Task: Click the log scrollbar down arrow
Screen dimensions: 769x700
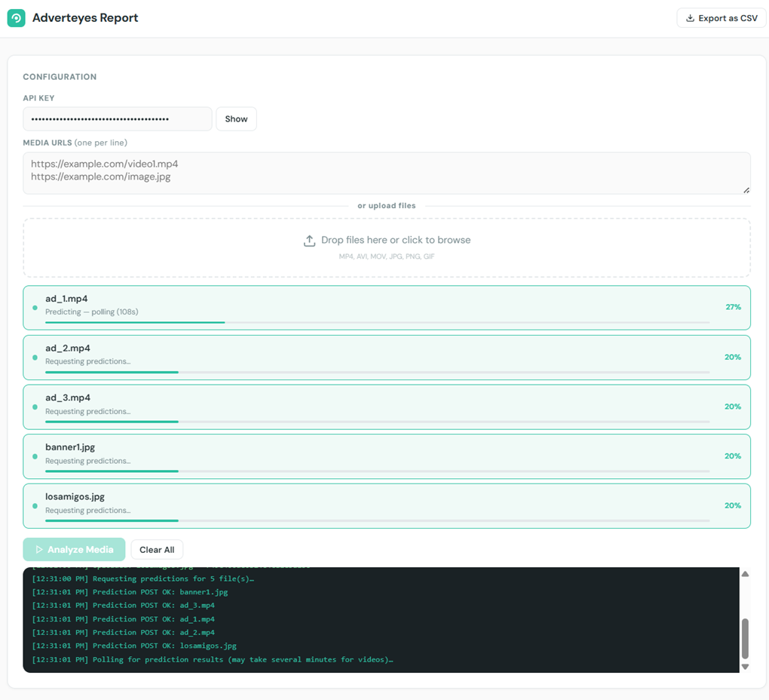Action: tap(745, 667)
